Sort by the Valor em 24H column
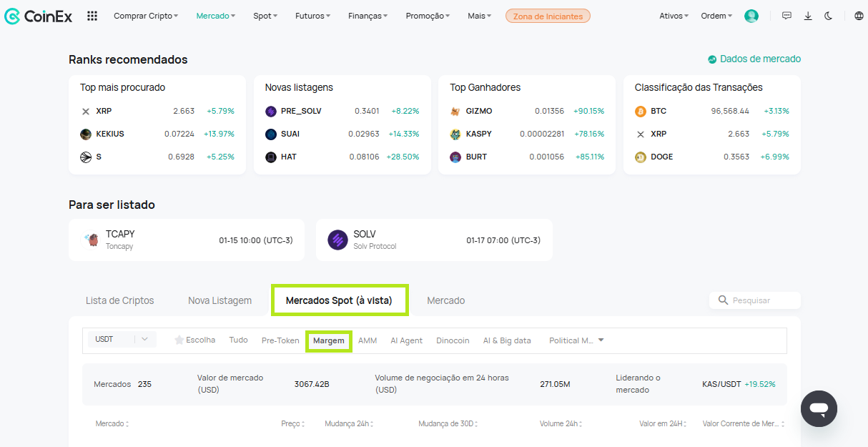 point(664,424)
